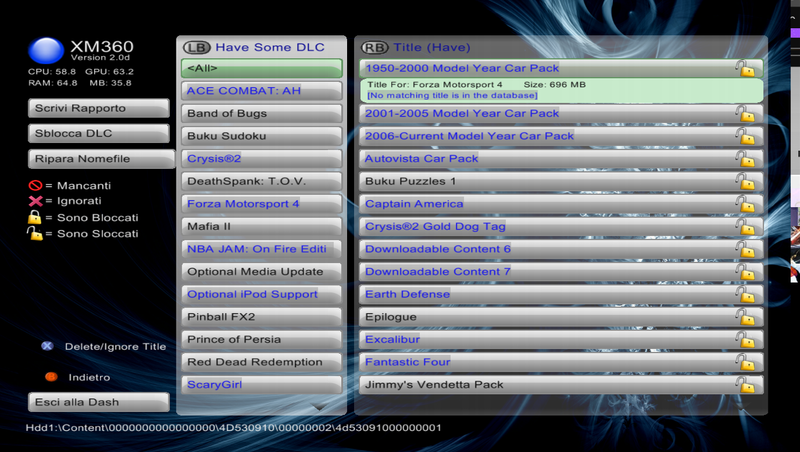Screen dimensions: 800x452
Task: Click the RB bumper icon
Action: tap(374, 47)
